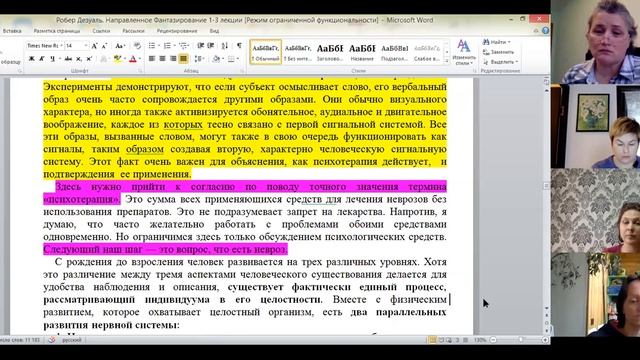Viewport: 640px width, 360px height.
Task: Apply paragraph shading bucket
Action: tap(216, 59)
